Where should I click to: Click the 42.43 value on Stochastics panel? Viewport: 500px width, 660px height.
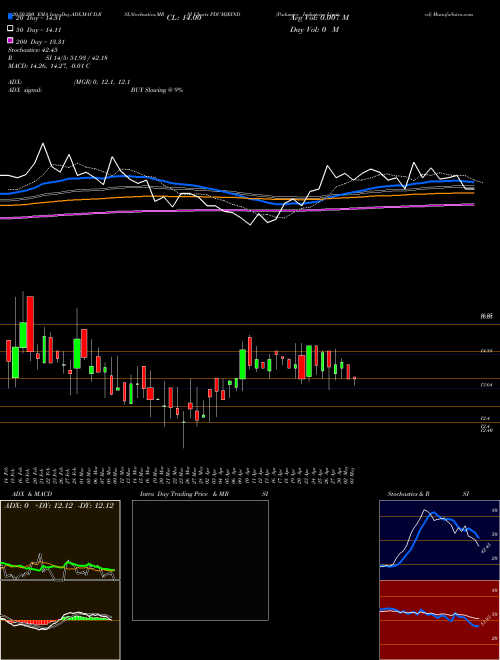tap(484, 548)
